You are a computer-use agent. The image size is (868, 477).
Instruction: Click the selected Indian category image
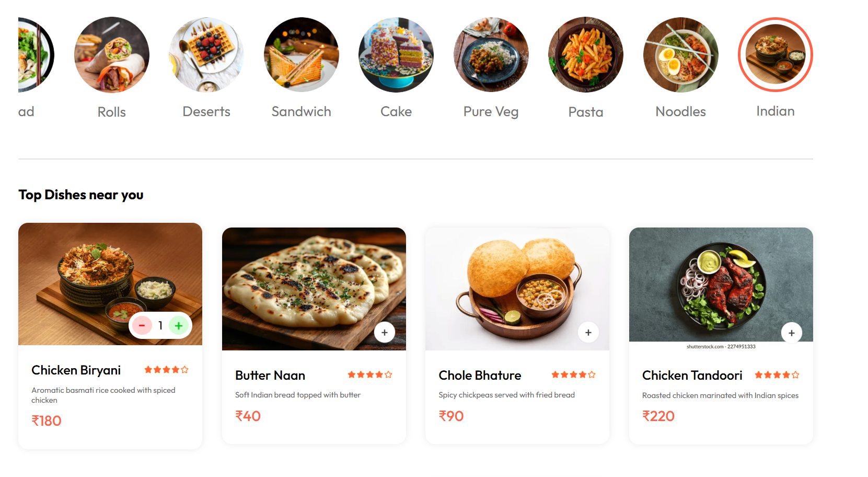point(776,55)
